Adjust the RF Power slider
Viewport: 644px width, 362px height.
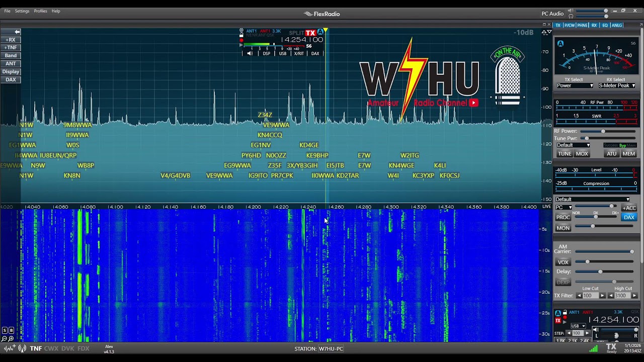[607, 131]
